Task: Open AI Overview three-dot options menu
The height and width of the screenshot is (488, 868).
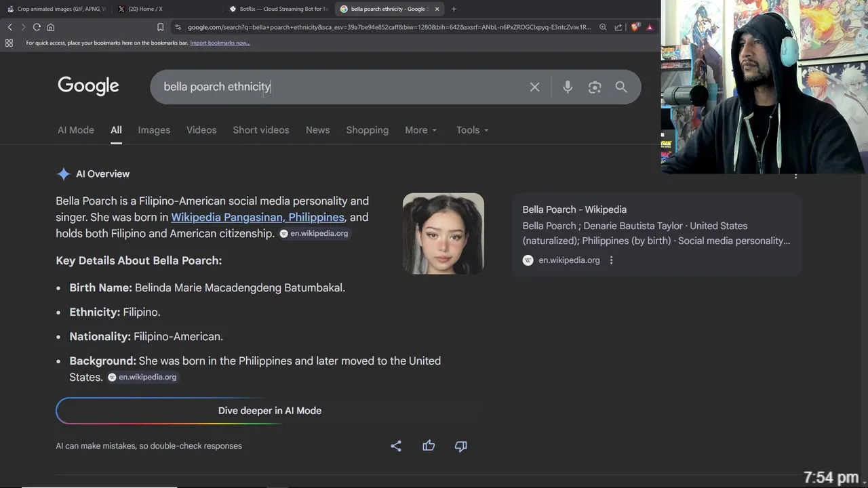Action: point(795,176)
